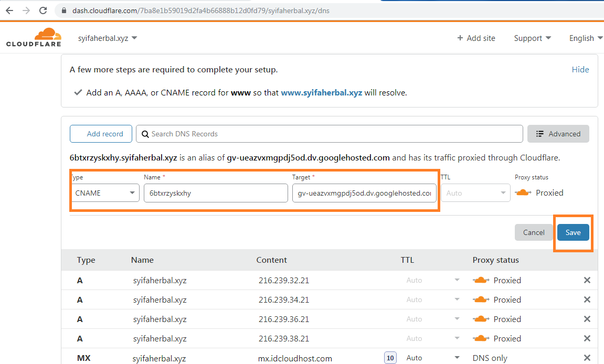
Task: Open TTL dropdown for 216.239.34.21 record
Action: pyautogui.click(x=433, y=299)
